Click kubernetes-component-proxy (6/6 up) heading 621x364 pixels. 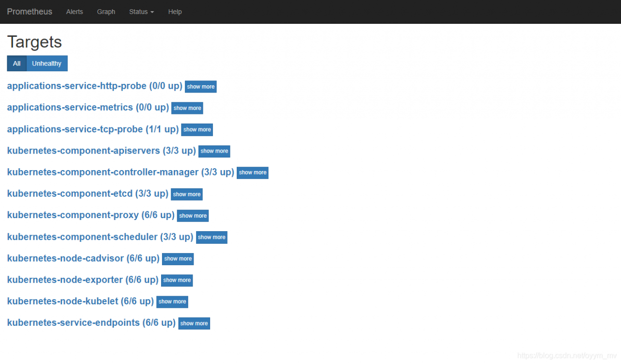(x=91, y=215)
